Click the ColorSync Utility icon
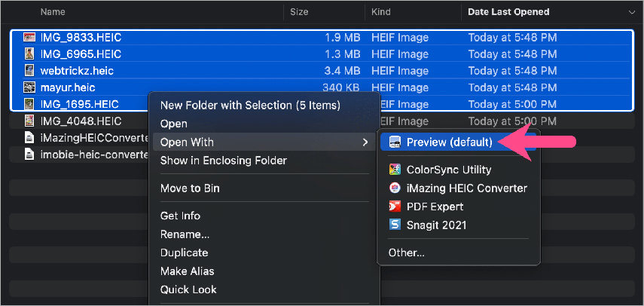This screenshot has width=644, height=306. pyautogui.click(x=395, y=170)
